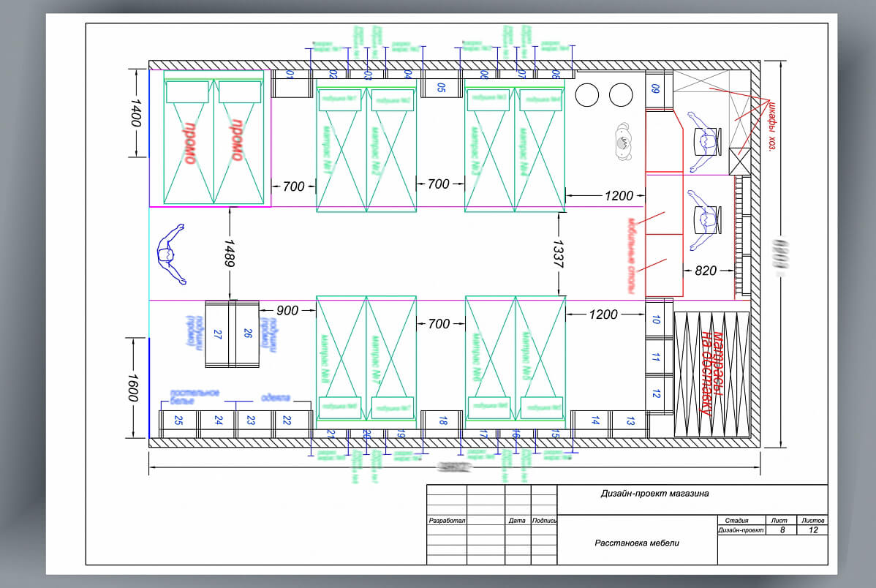Click cabinet number 12 in the right column
The height and width of the screenshot is (588, 876).
(656, 394)
